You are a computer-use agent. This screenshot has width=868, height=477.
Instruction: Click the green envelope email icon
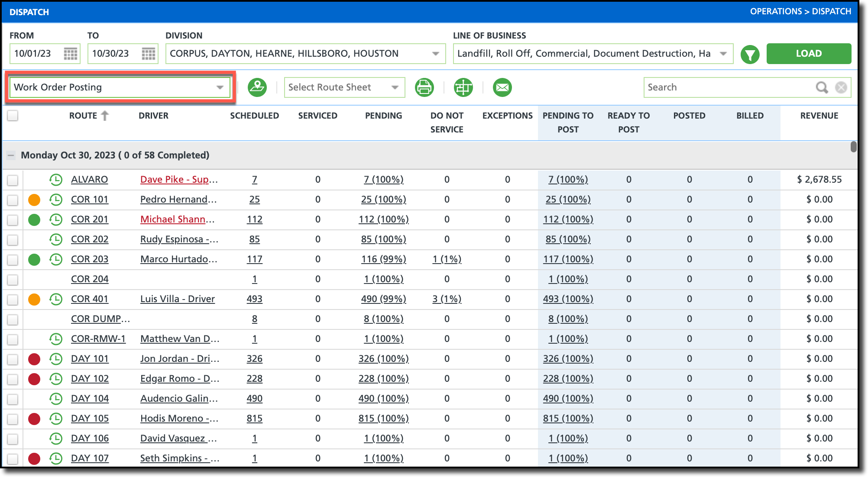[x=502, y=87]
